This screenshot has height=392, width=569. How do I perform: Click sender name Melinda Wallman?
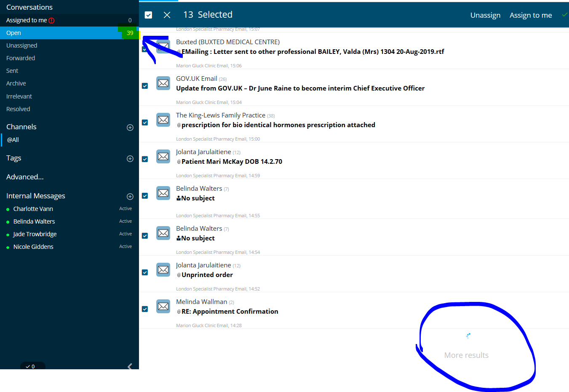(202, 302)
